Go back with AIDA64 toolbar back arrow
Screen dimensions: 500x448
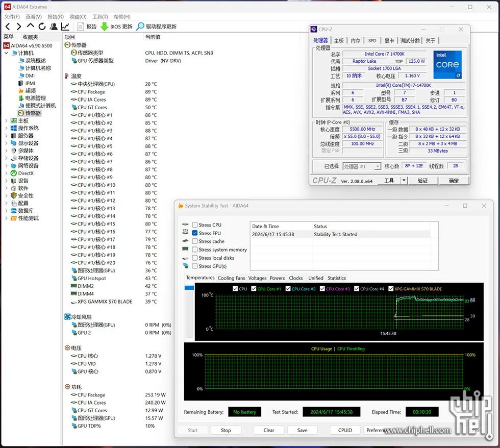pos(8,27)
